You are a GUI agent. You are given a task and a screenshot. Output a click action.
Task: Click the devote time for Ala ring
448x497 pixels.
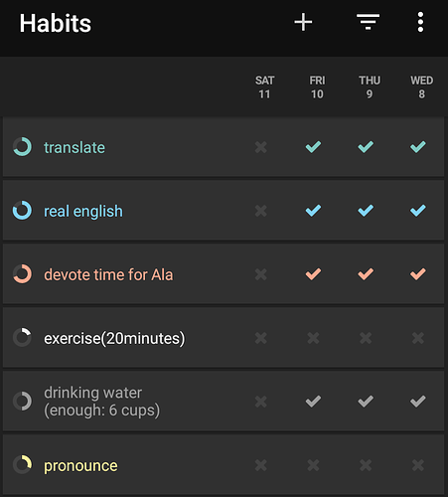click(x=22, y=274)
